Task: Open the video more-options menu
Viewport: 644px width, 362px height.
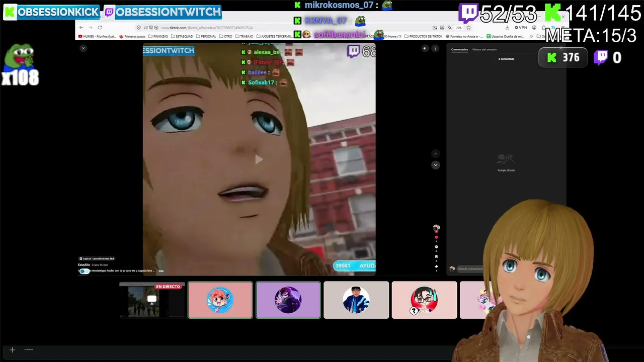Action: (435, 48)
